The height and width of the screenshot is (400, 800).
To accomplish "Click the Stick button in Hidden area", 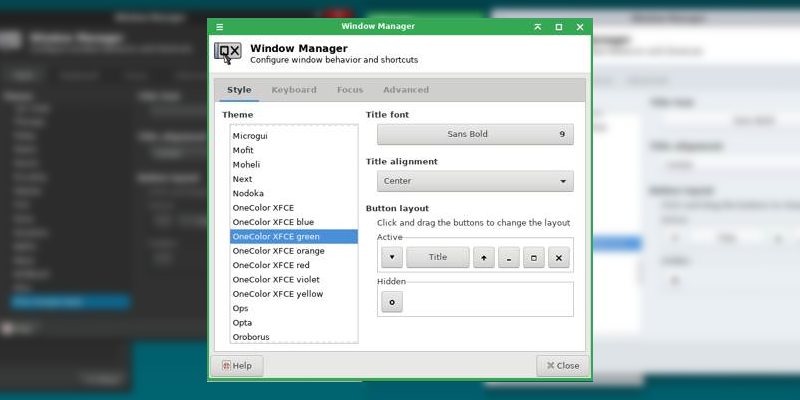I will 392,302.
